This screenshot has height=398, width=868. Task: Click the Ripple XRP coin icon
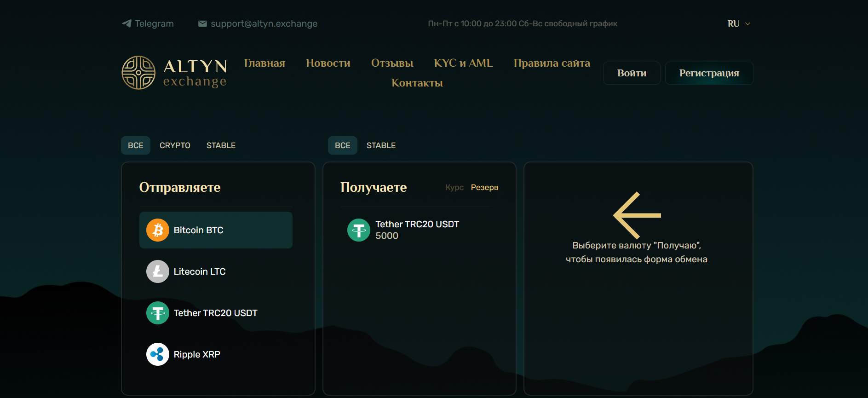pos(158,354)
